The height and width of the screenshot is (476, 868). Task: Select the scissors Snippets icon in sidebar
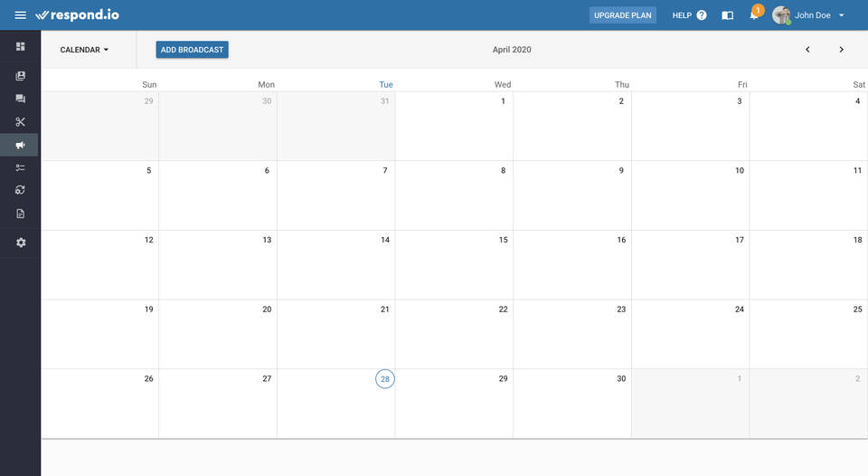(20, 122)
